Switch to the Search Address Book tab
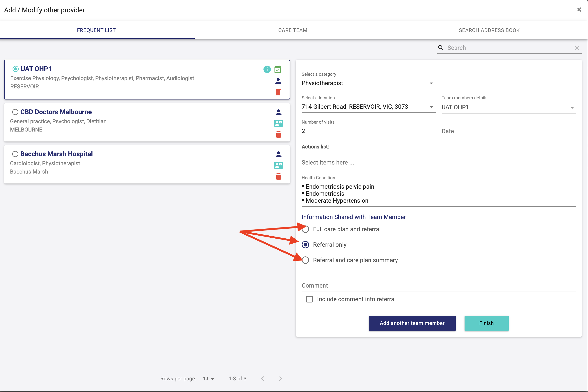The image size is (588, 392). click(489, 30)
